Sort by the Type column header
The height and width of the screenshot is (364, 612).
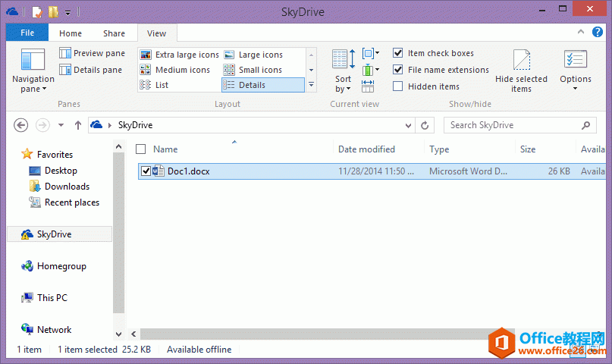(x=439, y=149)
